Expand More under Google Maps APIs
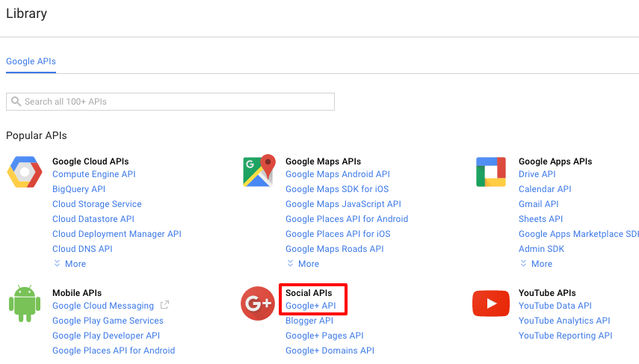 tap(303, 264)
